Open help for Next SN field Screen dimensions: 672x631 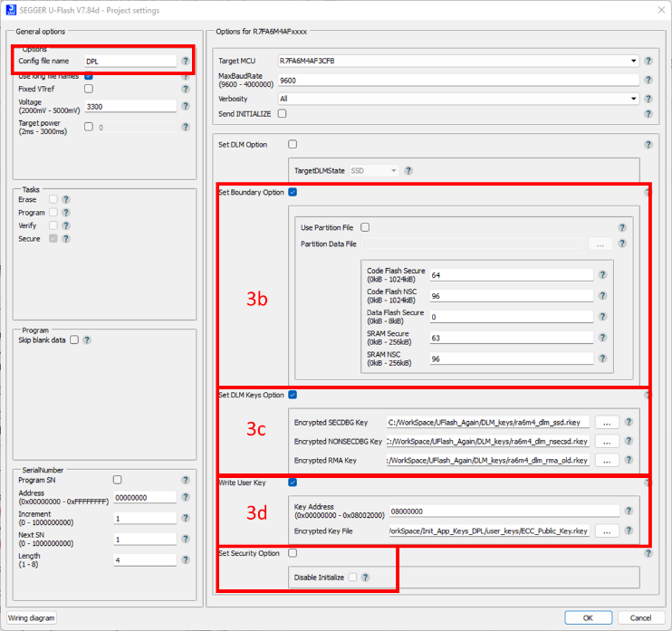[x=185, y=539]
